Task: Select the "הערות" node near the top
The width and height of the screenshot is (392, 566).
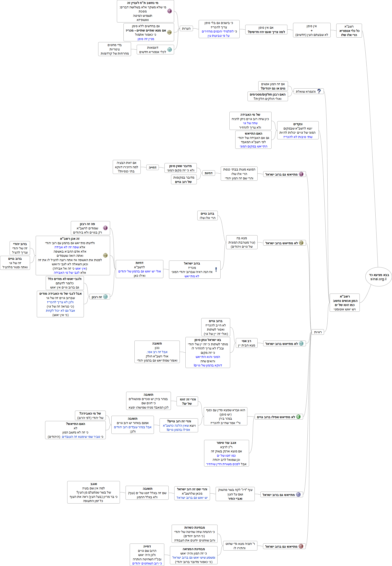Action: coord(186,29)
